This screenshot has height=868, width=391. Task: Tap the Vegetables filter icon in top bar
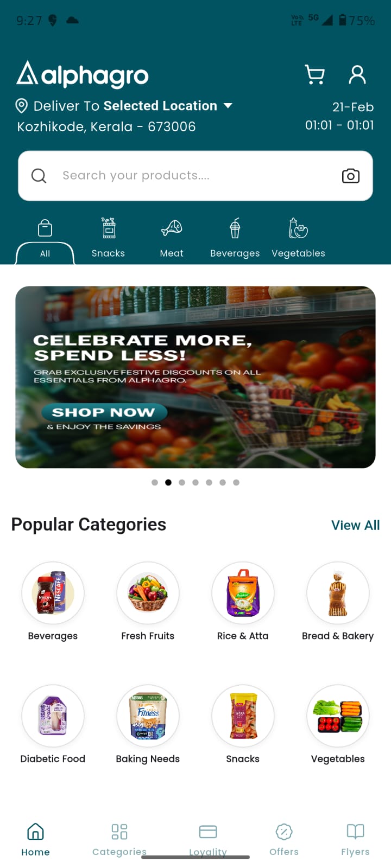click(298, 228)
